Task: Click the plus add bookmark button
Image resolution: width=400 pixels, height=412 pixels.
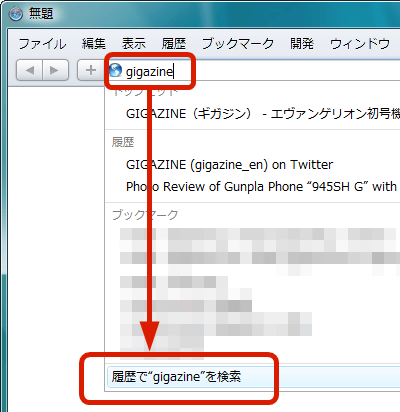Action: pos(91,70)
